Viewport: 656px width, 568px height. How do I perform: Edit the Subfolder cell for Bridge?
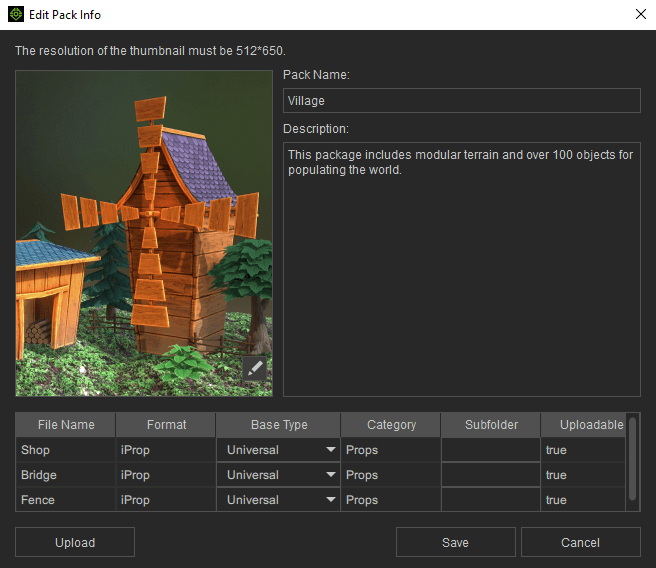491,475
